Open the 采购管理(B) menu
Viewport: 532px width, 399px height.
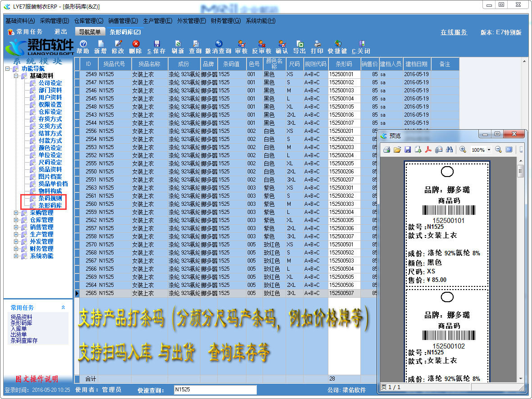[55, 21]
